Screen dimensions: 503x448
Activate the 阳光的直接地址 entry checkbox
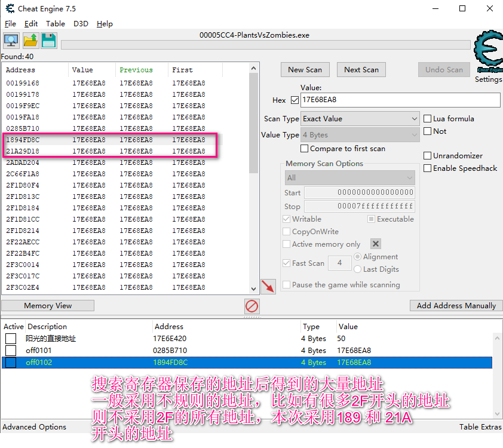(x=11, y=339)
